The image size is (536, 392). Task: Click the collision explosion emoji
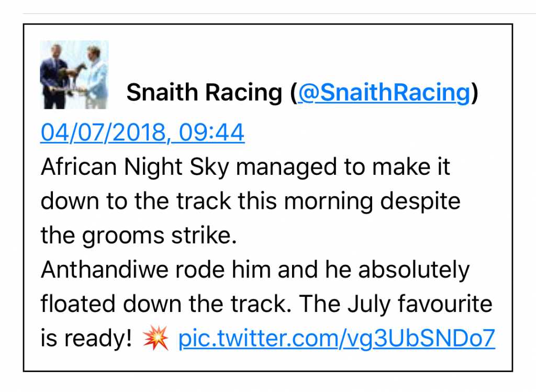pos(156,339)
